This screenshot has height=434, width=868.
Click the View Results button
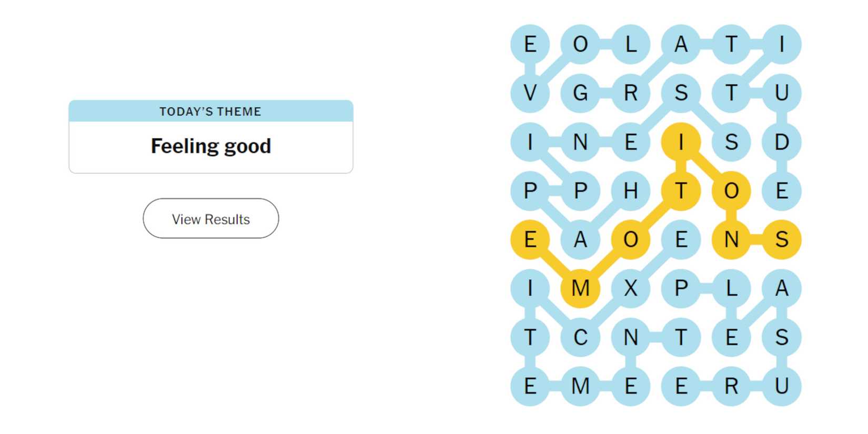(x=210, y=219)
